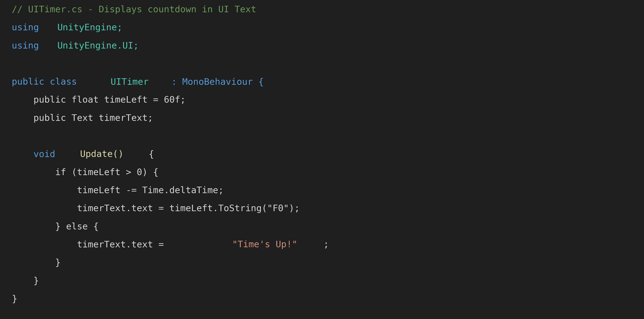Select the UITimer class name
The height and width of the screenshot is (319, 644).
tap(130, 82)
